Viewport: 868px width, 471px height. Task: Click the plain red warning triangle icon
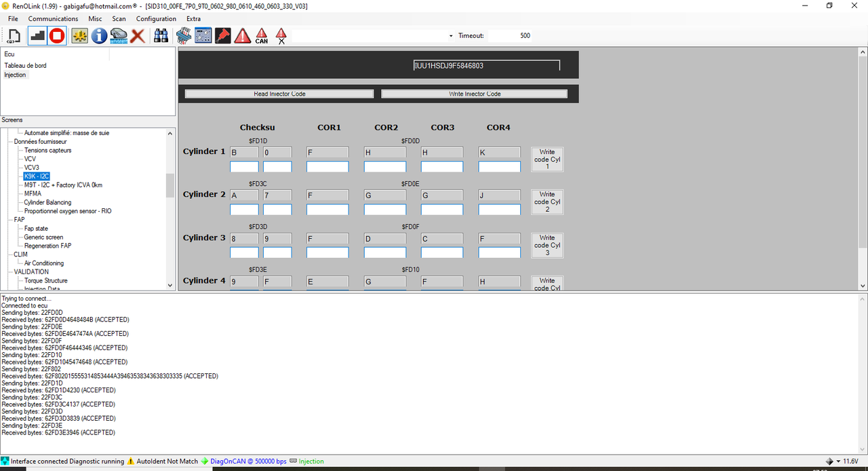(242, 35)
